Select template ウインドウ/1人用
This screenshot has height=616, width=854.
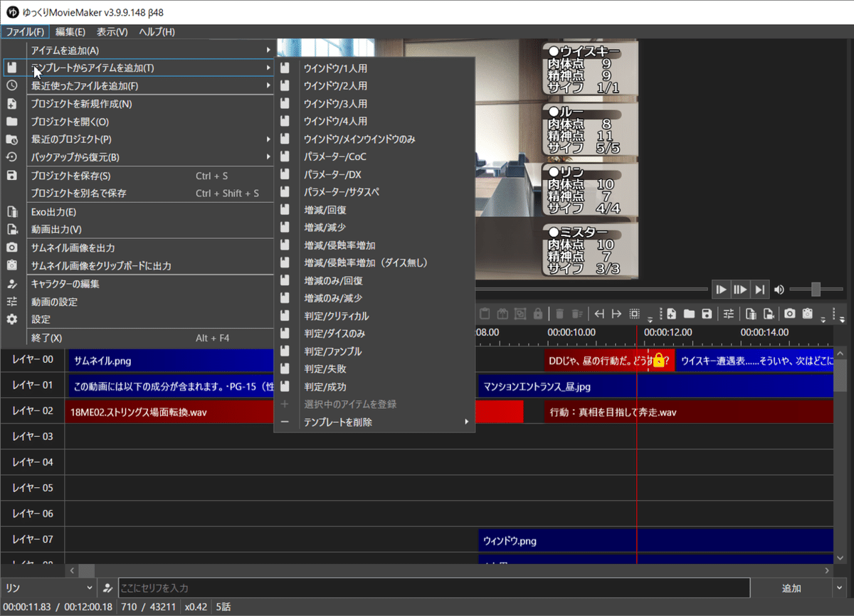click(374, 68)
